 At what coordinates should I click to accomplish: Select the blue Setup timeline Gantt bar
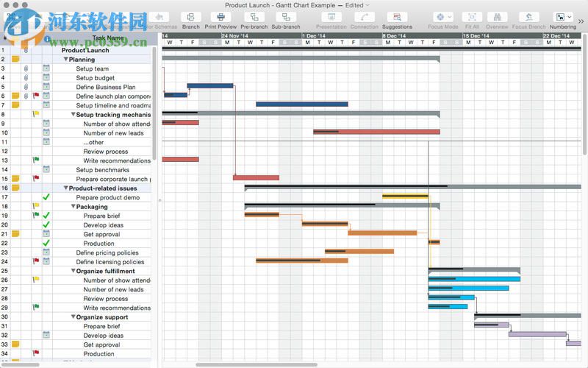click(x=302, y=104)
